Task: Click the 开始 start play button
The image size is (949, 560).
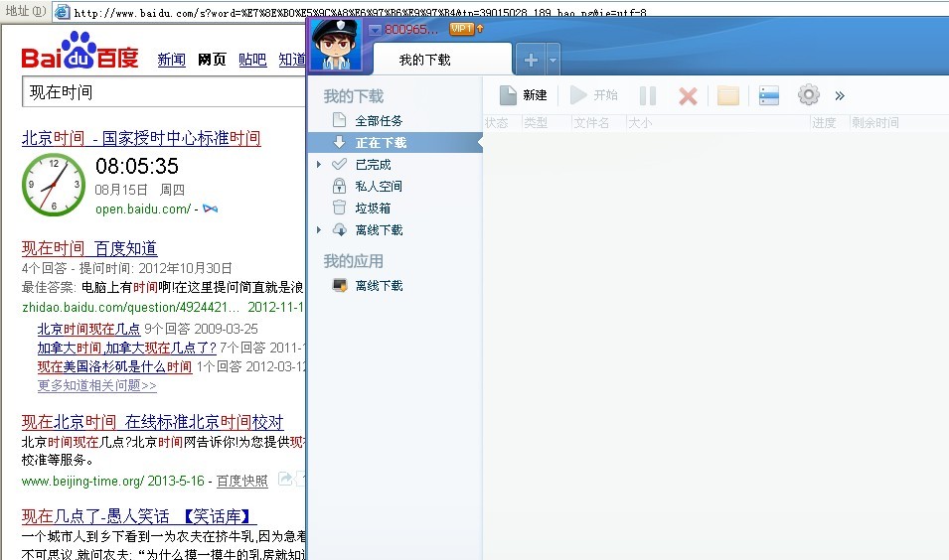Action: pos(593,95)
